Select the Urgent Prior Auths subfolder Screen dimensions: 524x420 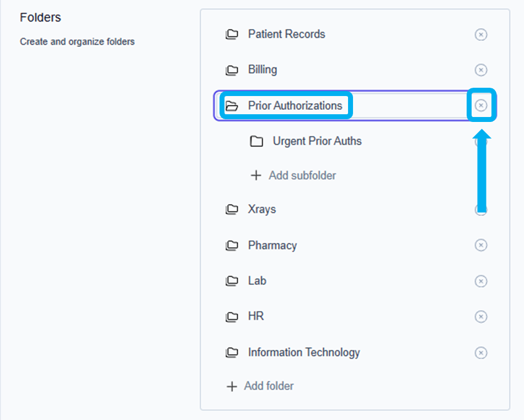pos(317,141)
